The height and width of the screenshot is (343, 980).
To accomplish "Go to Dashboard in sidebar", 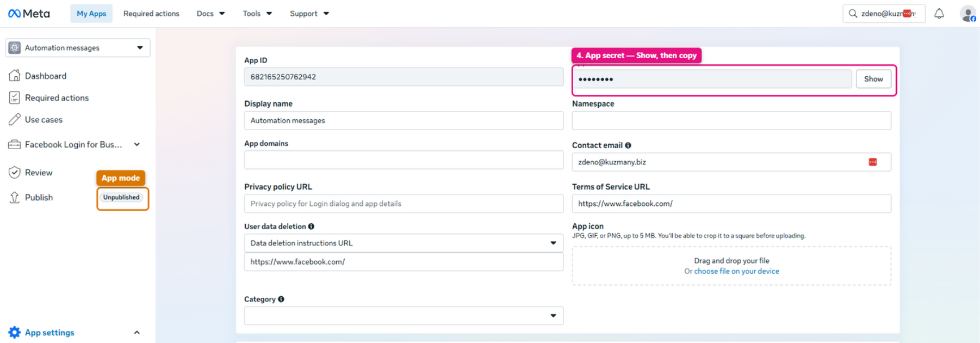I will pyautogui.click(x=46, y=76).
